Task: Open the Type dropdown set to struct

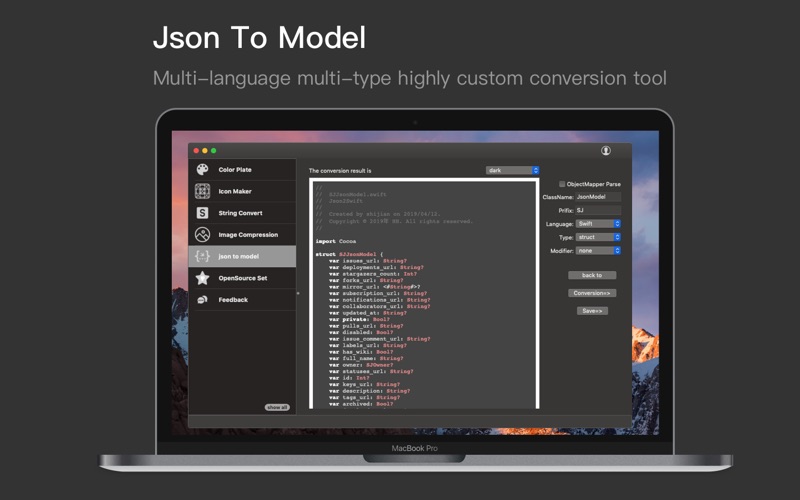Action: [x=598, y=237]
